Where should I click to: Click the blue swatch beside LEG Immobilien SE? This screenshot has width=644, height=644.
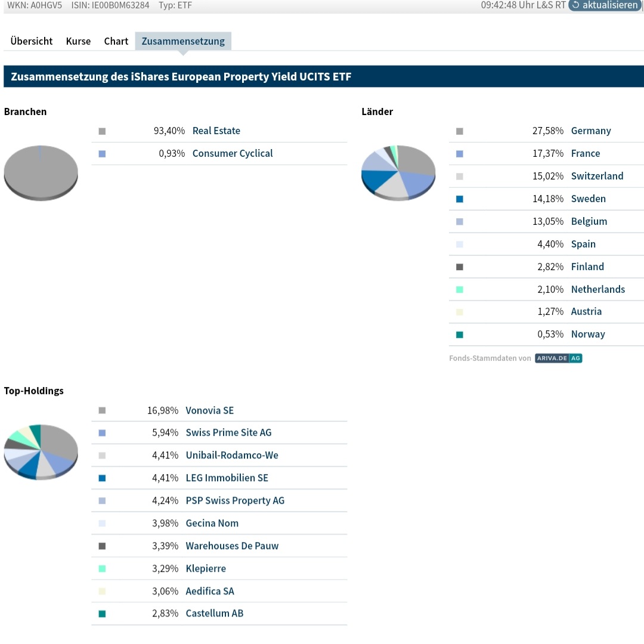(103, 478)
